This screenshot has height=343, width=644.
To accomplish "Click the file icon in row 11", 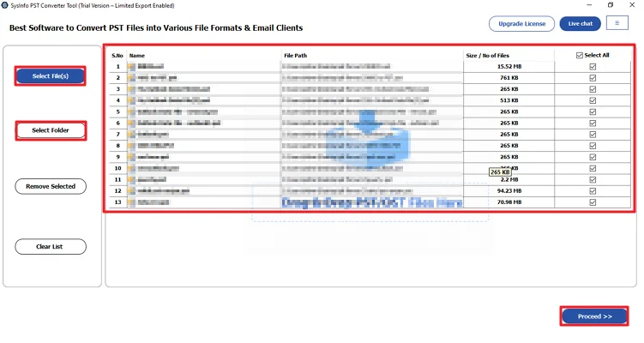I will click(131, 179).
